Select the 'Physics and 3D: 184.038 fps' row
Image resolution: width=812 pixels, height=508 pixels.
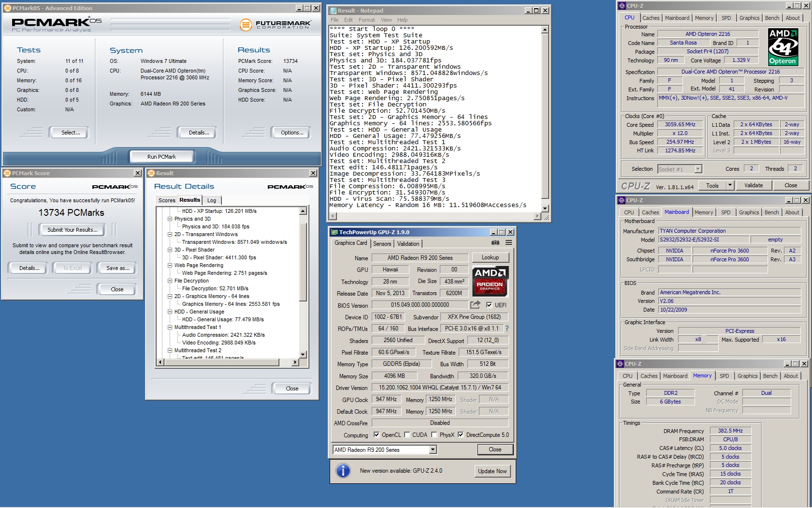tap(216, 226)
